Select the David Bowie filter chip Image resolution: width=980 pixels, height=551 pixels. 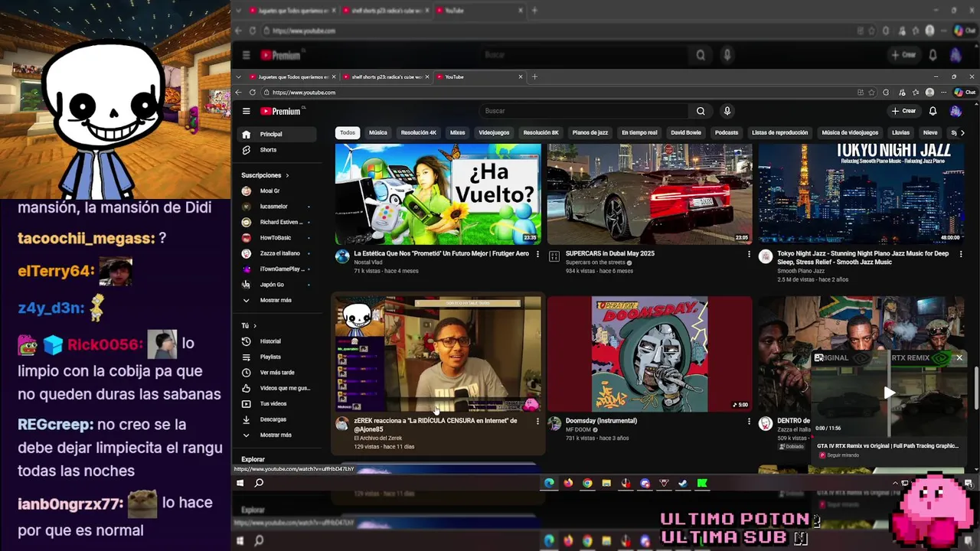point(686,132)
